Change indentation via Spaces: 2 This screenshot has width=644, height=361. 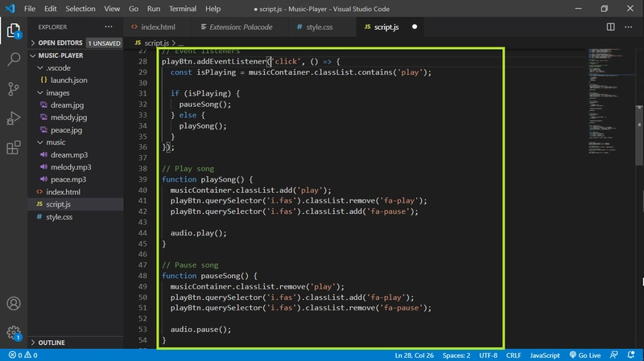[x=457, y=355]
